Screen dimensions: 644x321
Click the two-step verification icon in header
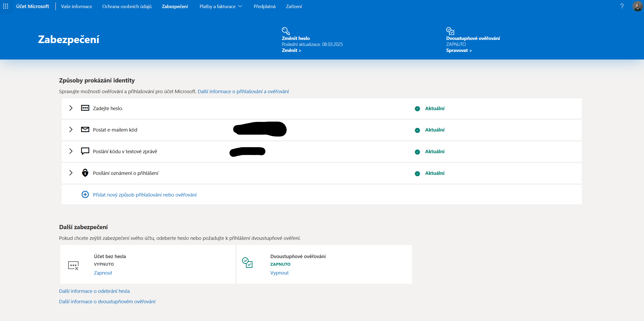[x=450, y=31]
